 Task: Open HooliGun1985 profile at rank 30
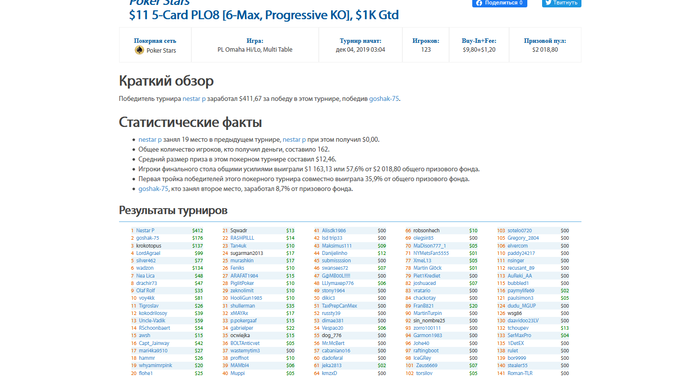(246, 298)
